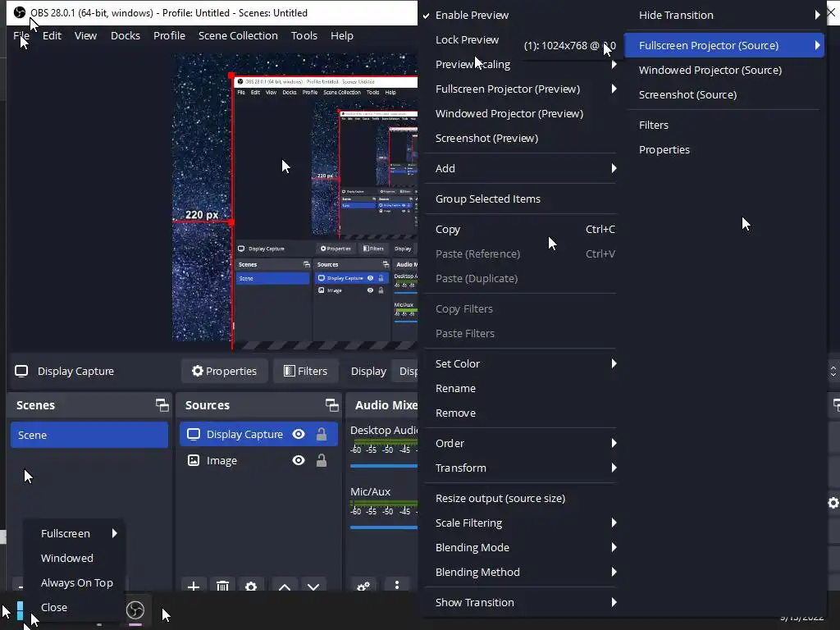Toggle the lock on Display Capture source

(x=322, y=434)
